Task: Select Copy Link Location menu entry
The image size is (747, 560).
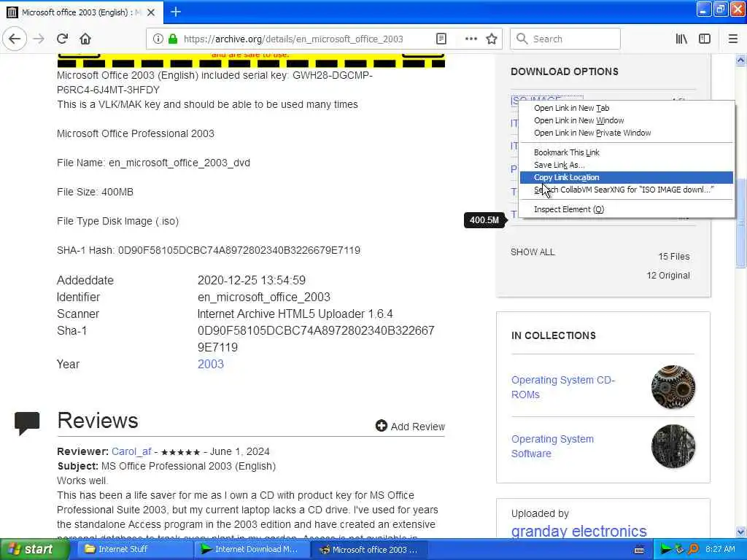Action: tap(627, 177)
